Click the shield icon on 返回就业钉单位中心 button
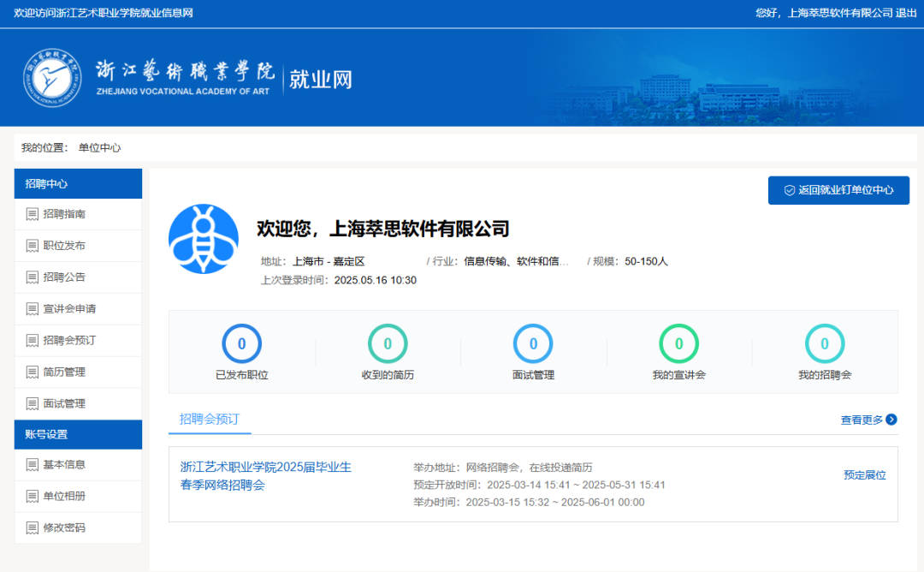 click(x=789, y=190)
